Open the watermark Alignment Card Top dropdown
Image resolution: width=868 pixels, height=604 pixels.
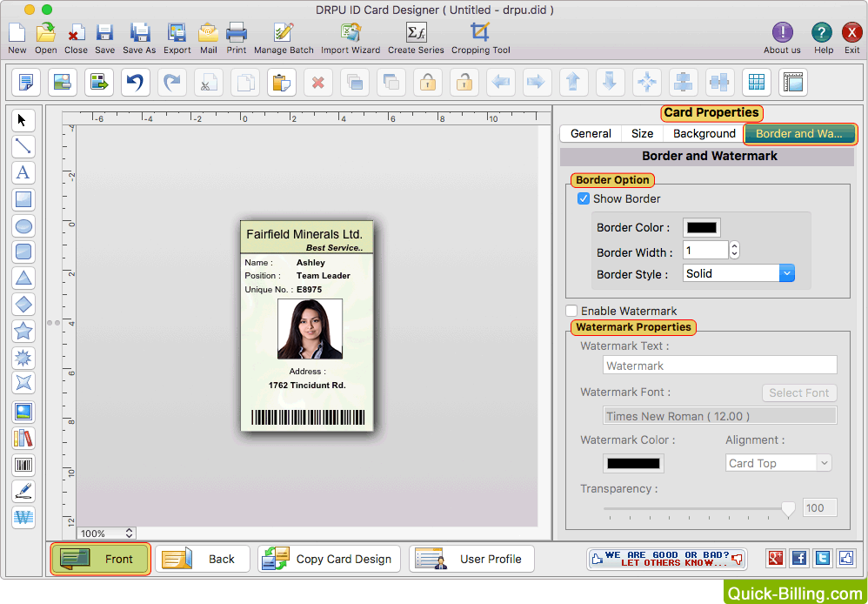[x=778, y=463]
